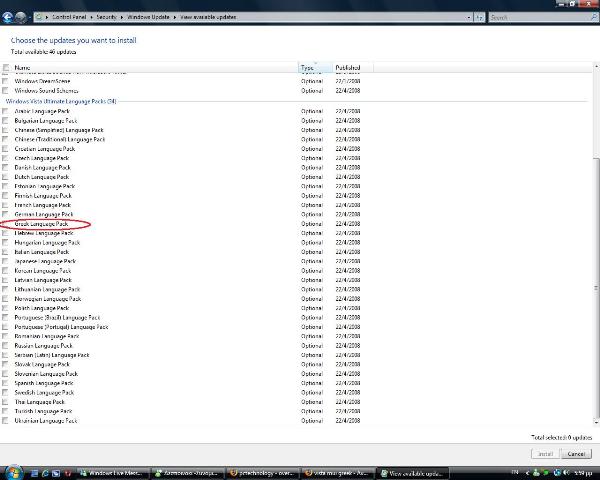This screenshot has height=480, width=600.
Task: Click the Control Panel icon in address bar
Action: [x=39, y=17]
